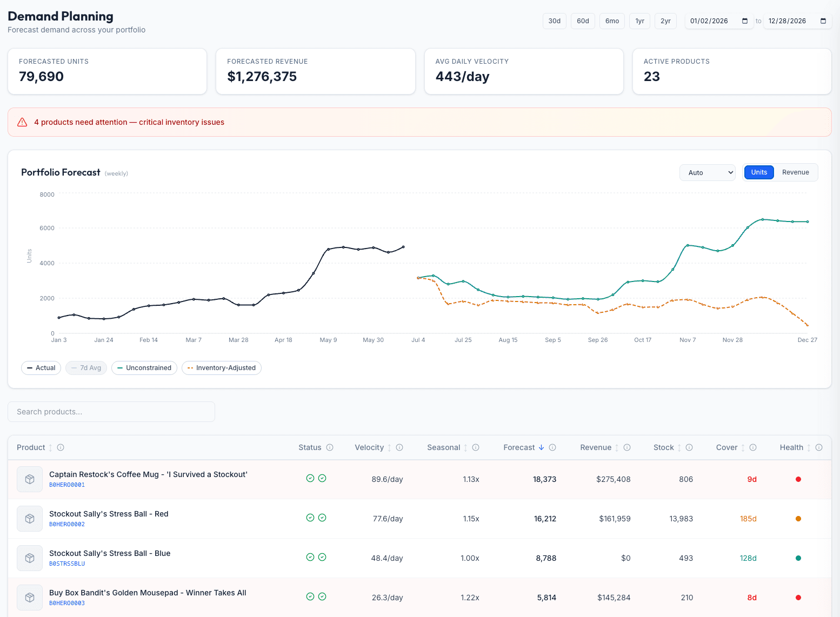Click first status check icon for Coffee Mug

click(x=310, y=478)
